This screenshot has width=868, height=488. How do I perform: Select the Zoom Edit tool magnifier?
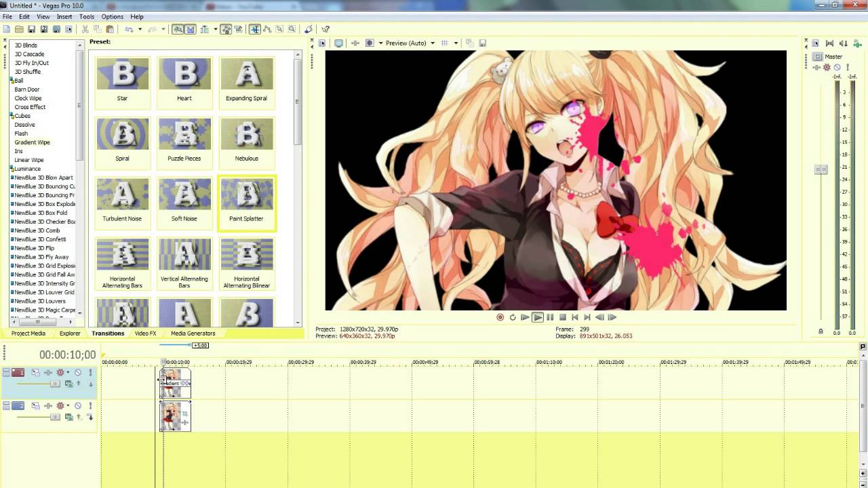292,29
